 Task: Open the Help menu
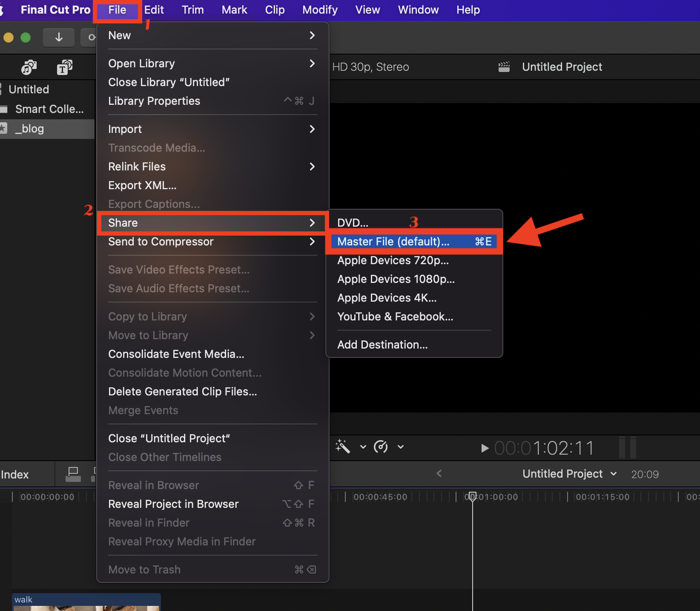[468, 10]
